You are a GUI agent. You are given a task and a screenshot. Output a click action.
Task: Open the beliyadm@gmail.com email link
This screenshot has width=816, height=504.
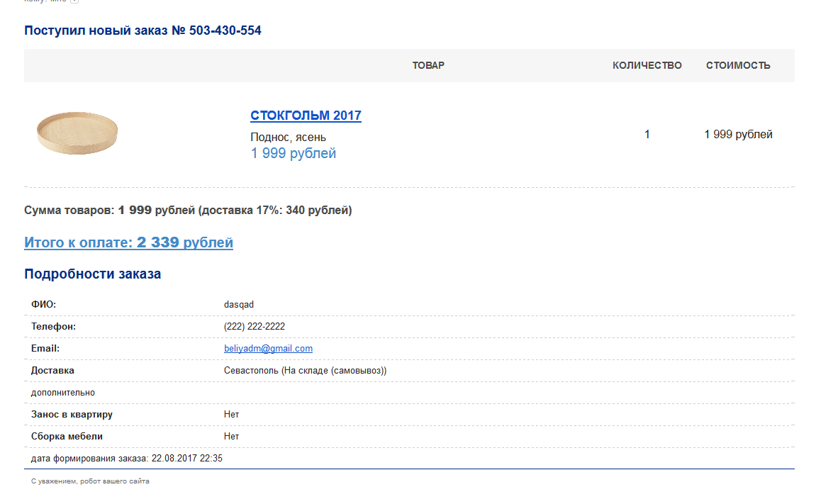[x=268, y=349]
